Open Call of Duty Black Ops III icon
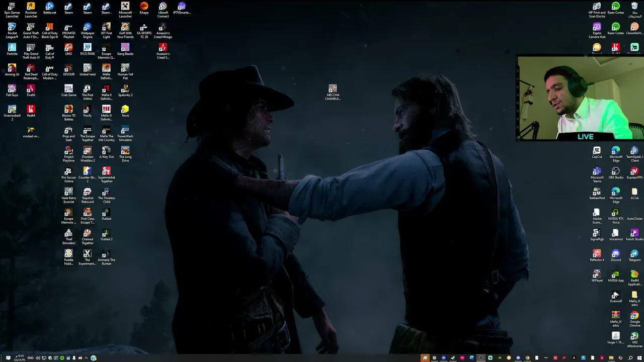The image size is (644, 362). coord(50,31)
